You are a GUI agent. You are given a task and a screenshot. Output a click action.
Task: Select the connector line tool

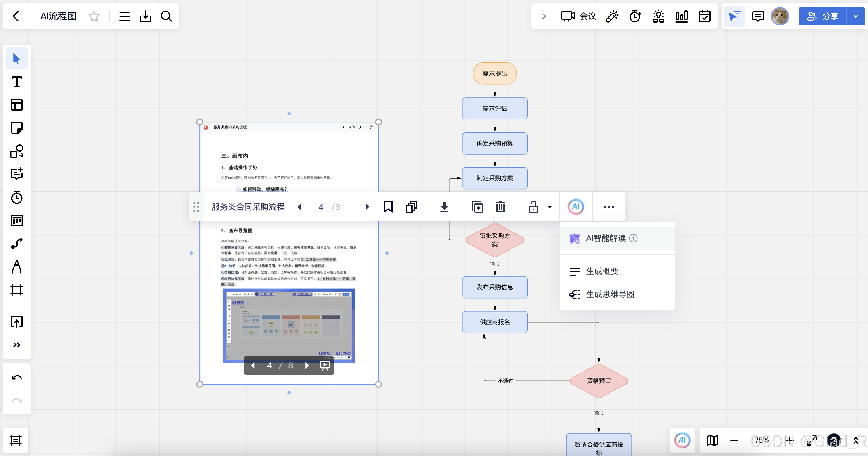pyautogui.click(x=16, y=243)
